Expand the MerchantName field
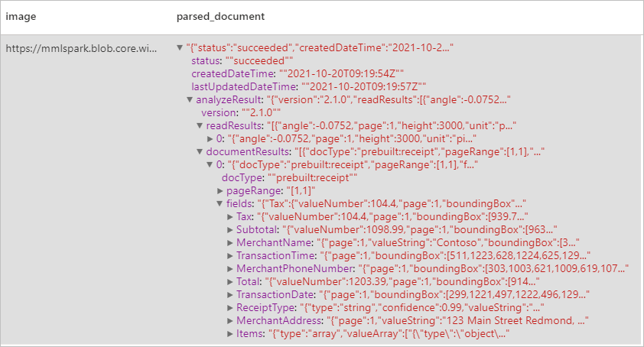 [x=230, y=243]
